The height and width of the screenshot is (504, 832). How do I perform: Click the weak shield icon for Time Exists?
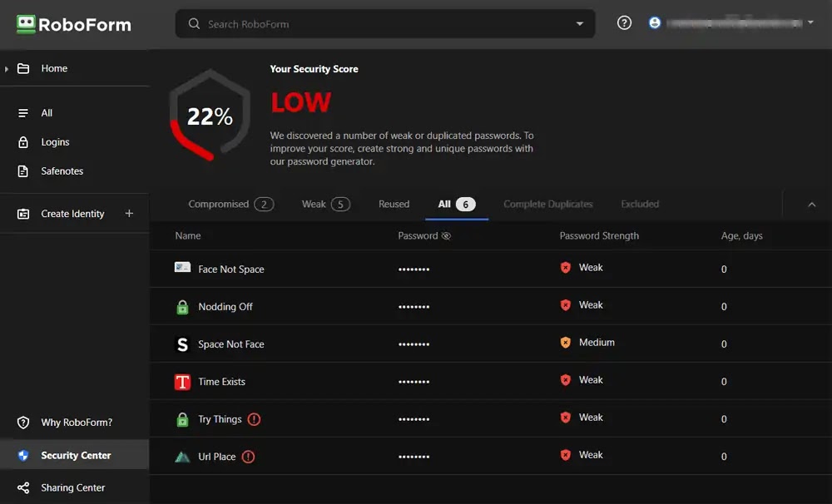(x=566, y=380)
